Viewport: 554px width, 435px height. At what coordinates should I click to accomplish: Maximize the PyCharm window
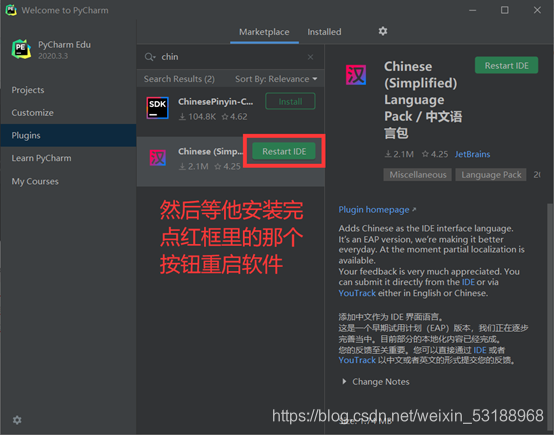click(x=505, y=10)
